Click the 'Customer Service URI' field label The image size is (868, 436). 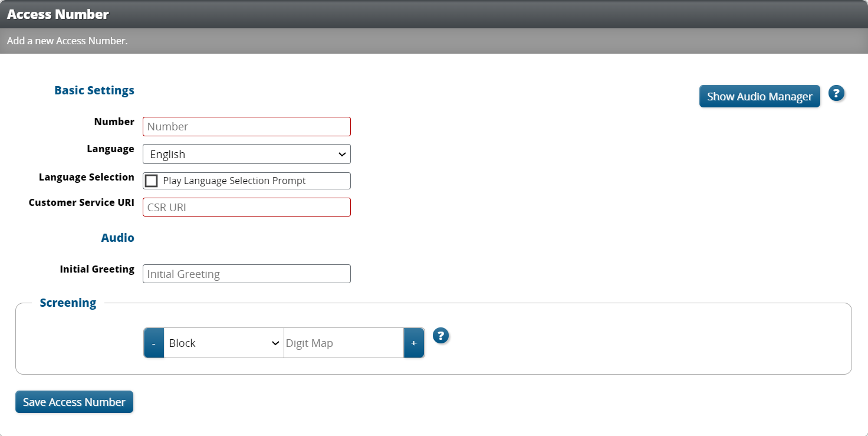[x=81, y=202]
